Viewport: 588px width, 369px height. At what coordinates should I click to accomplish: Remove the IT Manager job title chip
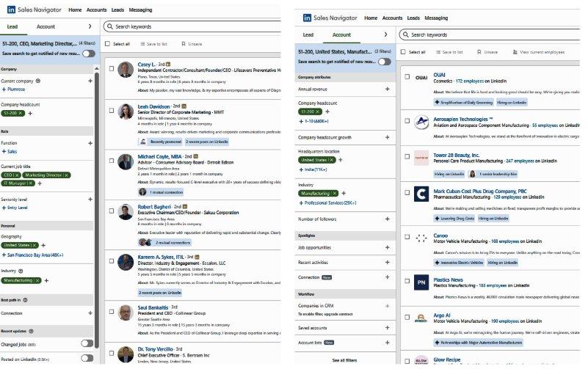[31, 183]
